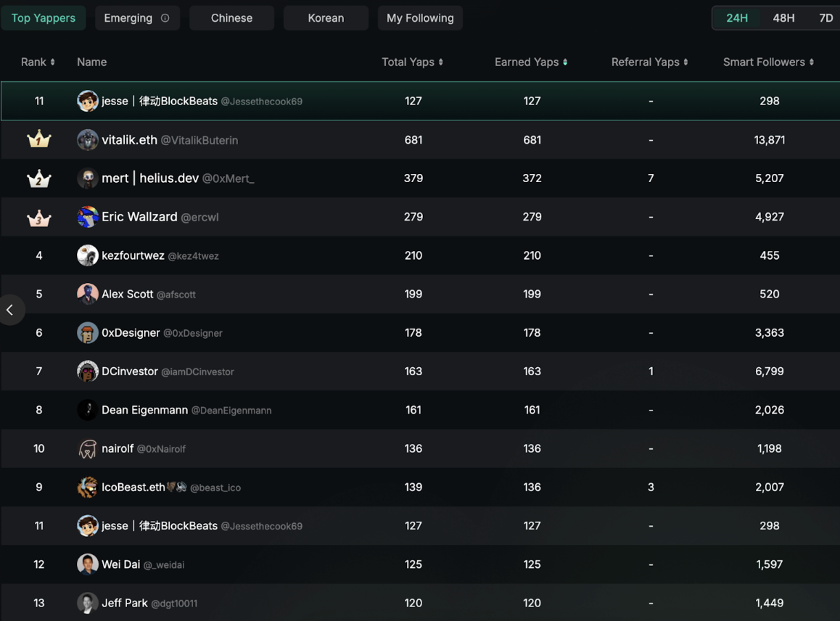
Task: Select the Top Yappers tab
Action: [x=44, y=18]
